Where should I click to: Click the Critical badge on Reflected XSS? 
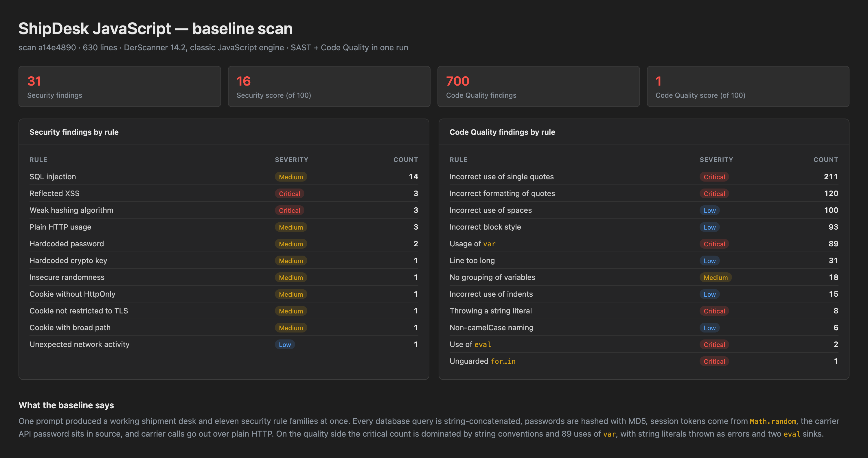289,194
